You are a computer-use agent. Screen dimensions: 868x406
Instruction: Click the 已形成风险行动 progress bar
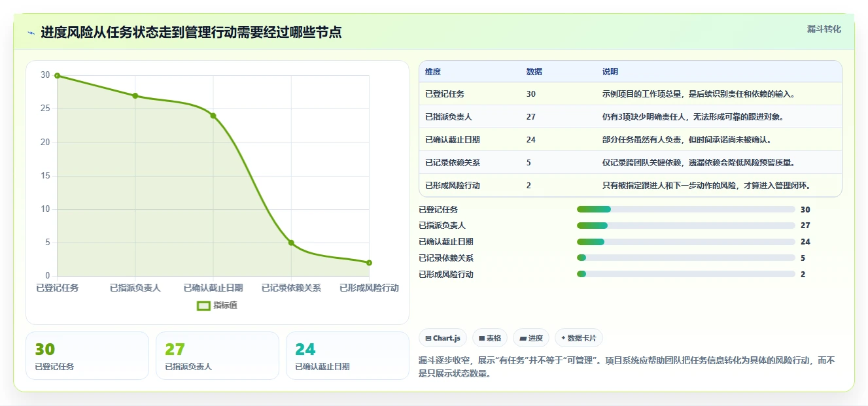click(686, 275)
